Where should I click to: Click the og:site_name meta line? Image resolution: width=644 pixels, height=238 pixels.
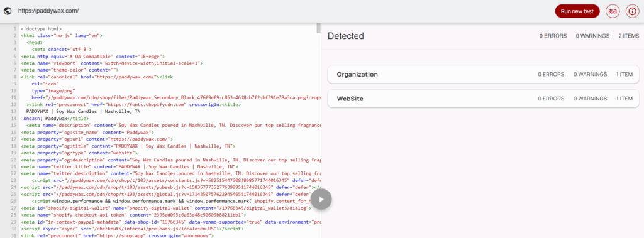pos(87,132)
